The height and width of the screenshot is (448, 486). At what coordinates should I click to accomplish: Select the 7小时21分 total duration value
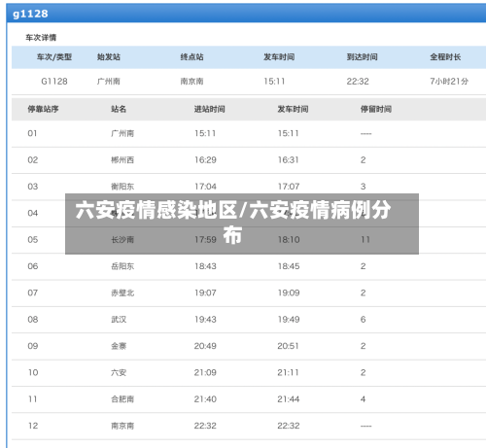pos(449,82)
